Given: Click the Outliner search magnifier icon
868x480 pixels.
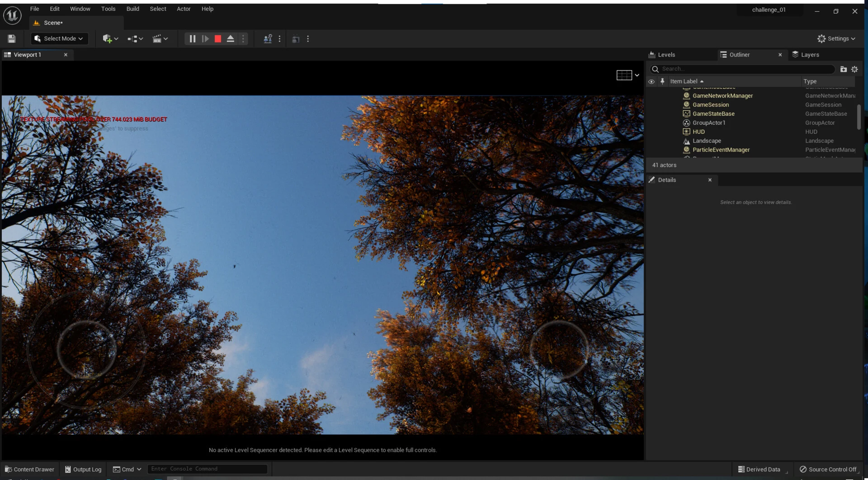Looking at the screenshot, I should (655, 69).
